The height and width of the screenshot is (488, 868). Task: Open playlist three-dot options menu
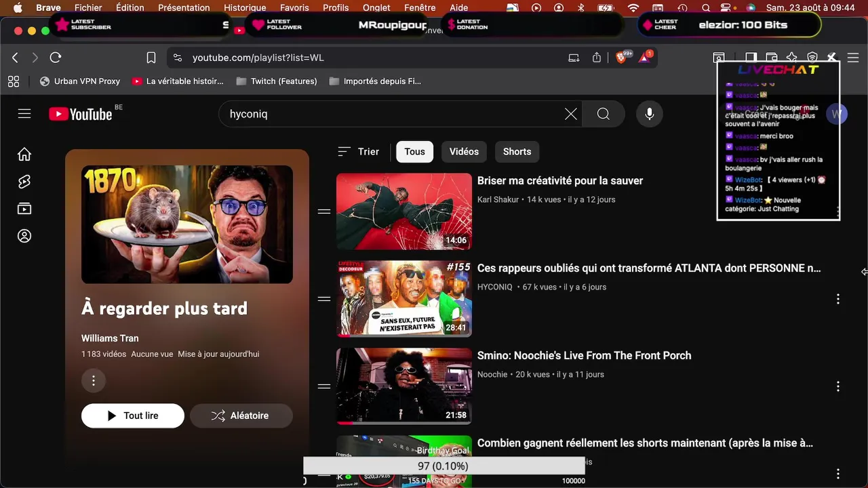(94, 380)
